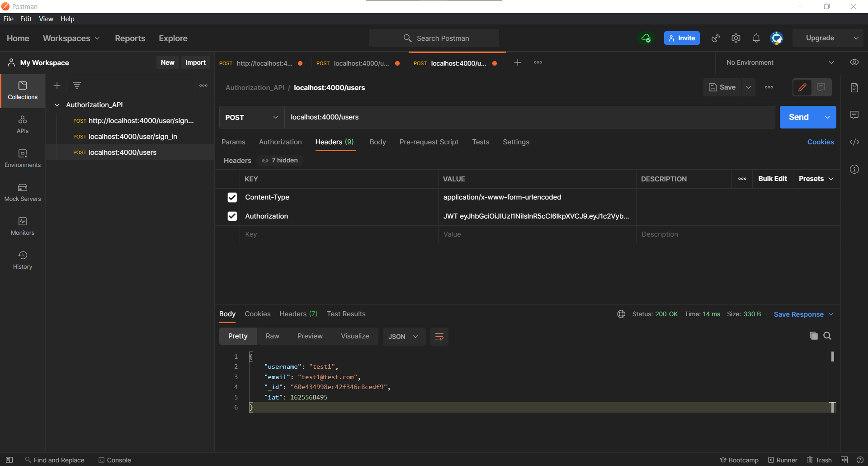Open the Presets dropdown
Image resolution: width=868 pixels, height=466 pixels.
(816, 179)
